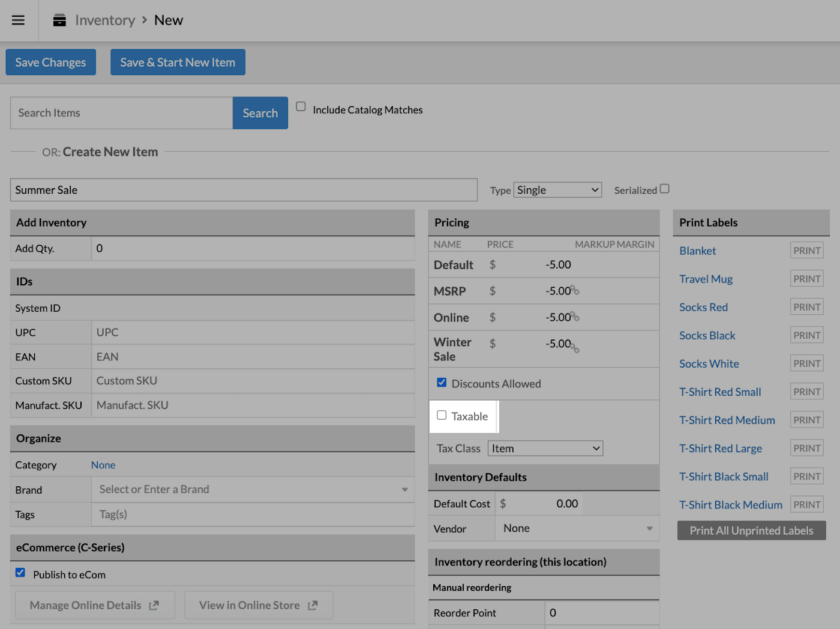This screenshot has width=840, height=629.
Task: Open T-Shirt Red Small label link
Action: pos(720,392)
